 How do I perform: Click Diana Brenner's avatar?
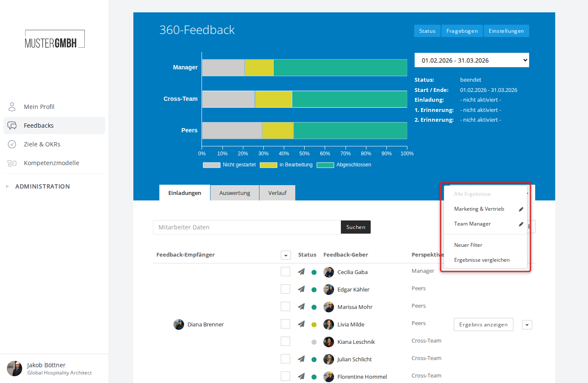pos(179,324)
